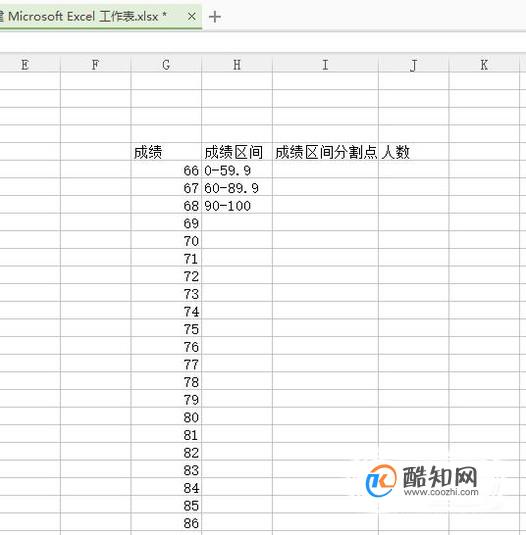Screen dimensions: 526x535
Task: Open a new document tab with plus icon
Action: pyautogui.click(x=215, y=16)
